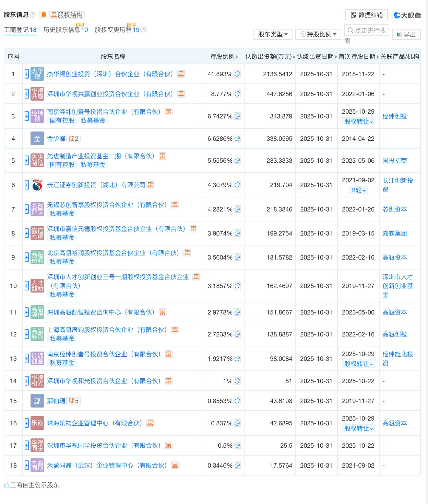The width and height of the screenshot is (428, 504).
Task: Click the 数据纠错 button
Action: 367,15
